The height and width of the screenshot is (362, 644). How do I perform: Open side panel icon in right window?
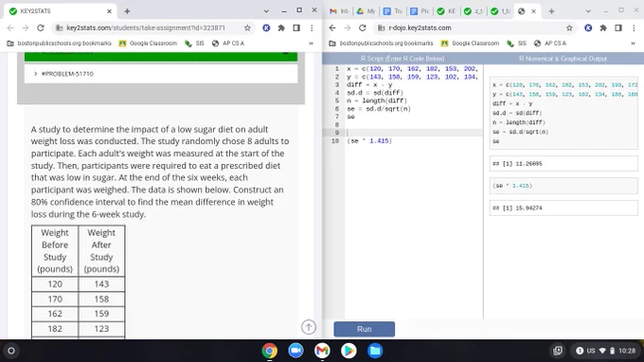(x=618, y=27)
